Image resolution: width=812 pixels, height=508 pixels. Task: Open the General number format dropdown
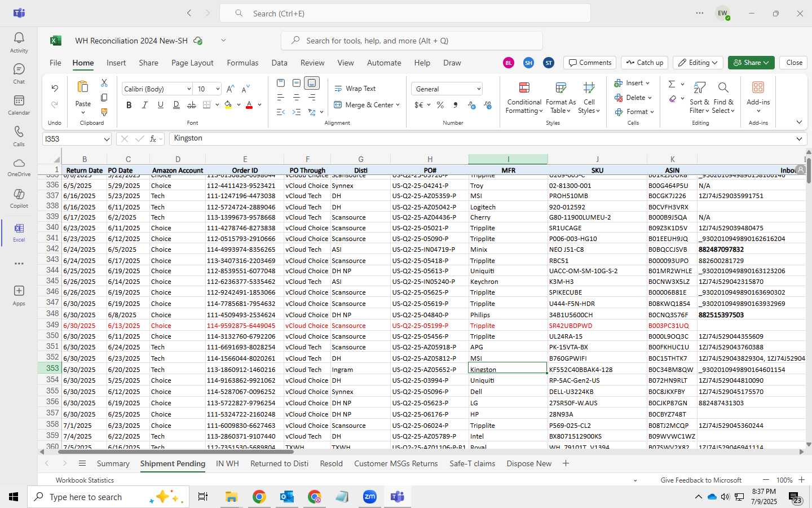(x=479, y=89)
